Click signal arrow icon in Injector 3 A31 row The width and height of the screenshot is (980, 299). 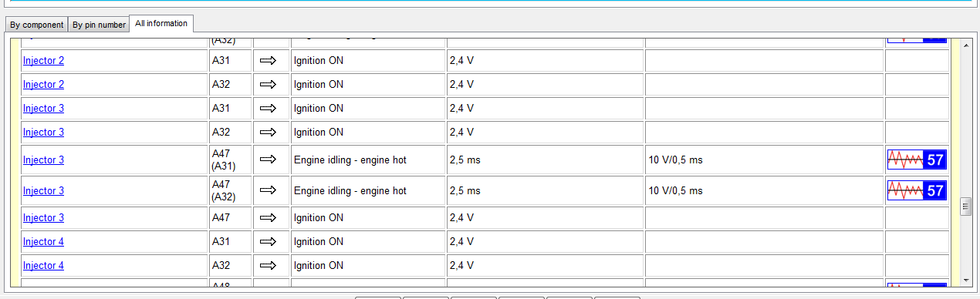coord(268,108)
